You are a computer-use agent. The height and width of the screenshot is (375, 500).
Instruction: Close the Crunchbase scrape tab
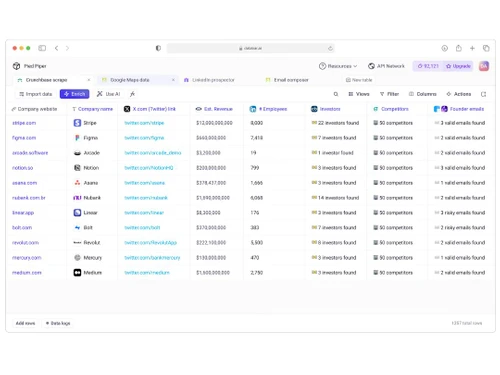tap(89, 80)
